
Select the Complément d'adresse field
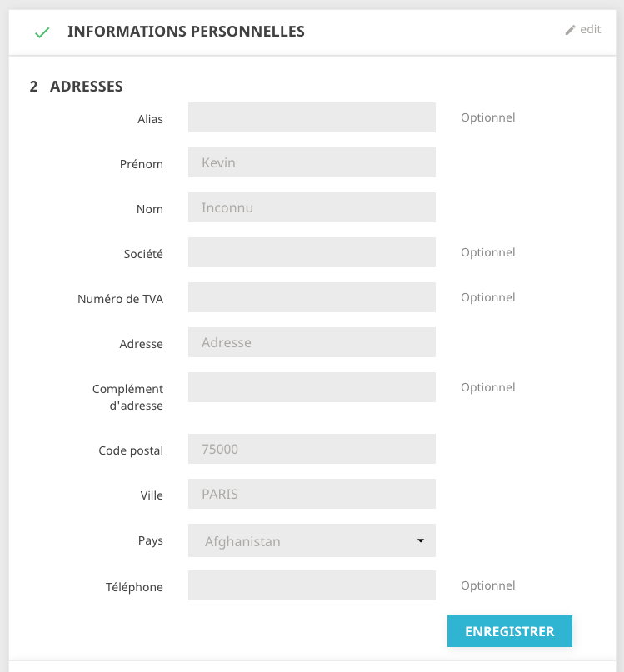click(x=312, y=387)
